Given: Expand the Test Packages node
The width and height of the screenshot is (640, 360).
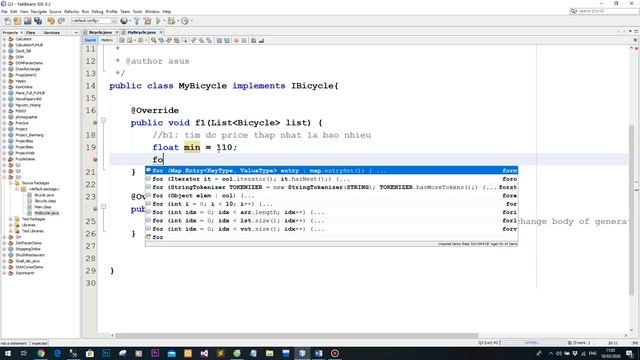Looking at the screenshot, I should 11,219.
